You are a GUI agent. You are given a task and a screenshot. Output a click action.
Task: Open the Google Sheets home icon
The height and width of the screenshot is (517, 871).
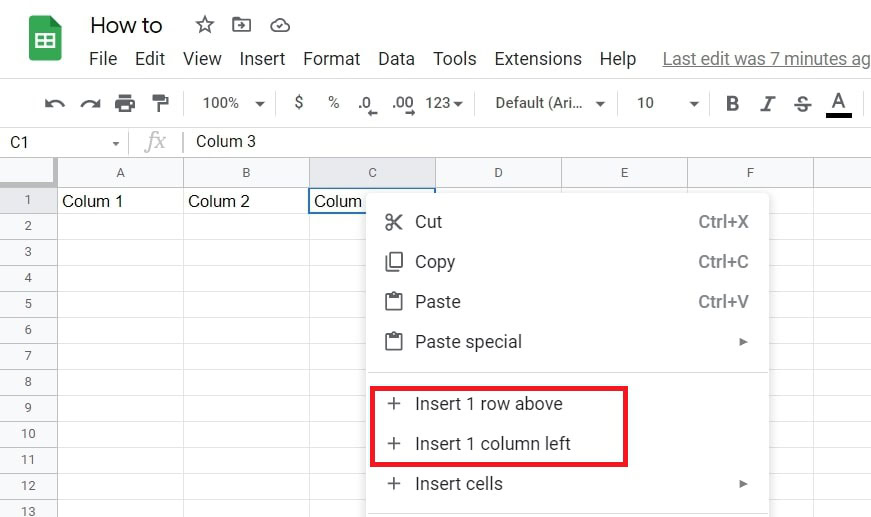(45, 40)
